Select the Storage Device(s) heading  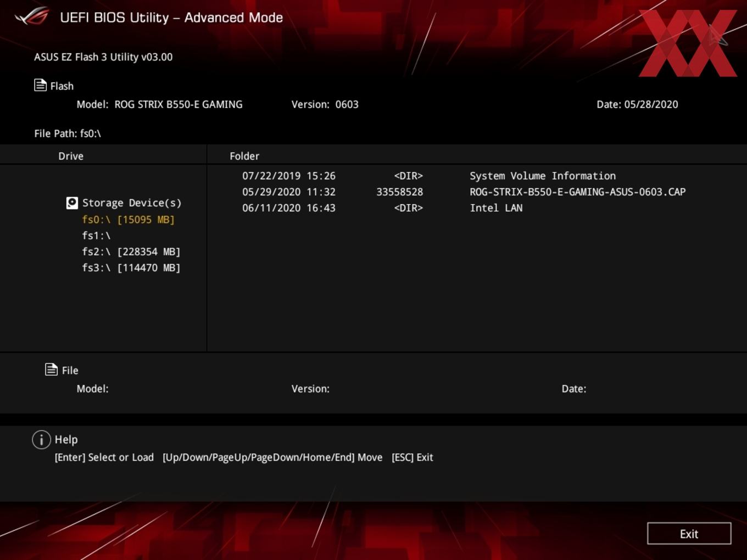click(132, 203)
